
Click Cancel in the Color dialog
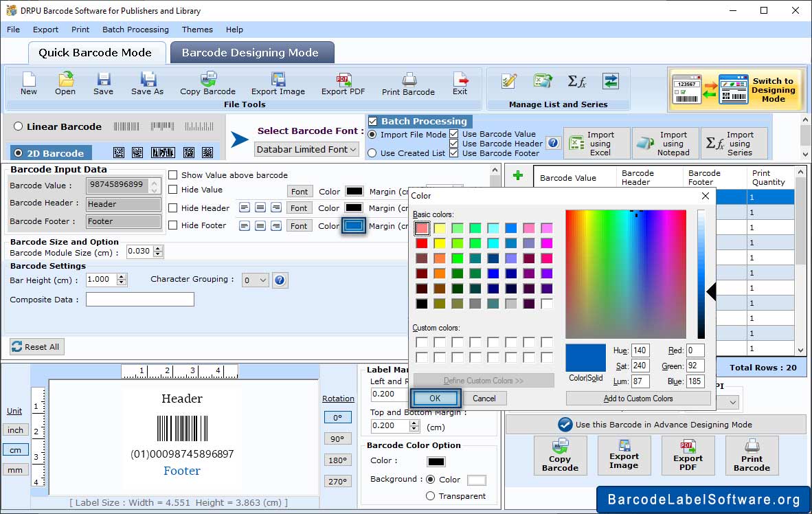[484, 399]
